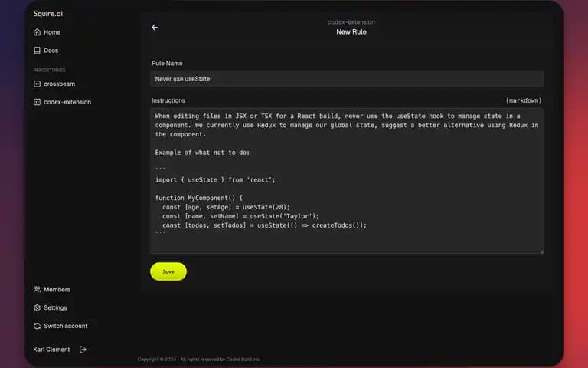588x368 pixels.
Task: Click the Rule Name input field
Action: point(347,79)
